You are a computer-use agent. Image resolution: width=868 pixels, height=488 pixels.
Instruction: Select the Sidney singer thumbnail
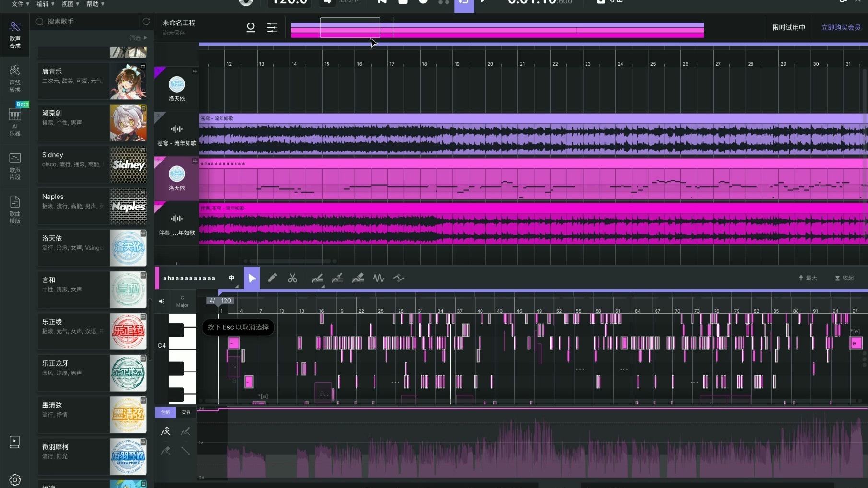[x=128, y=164]
